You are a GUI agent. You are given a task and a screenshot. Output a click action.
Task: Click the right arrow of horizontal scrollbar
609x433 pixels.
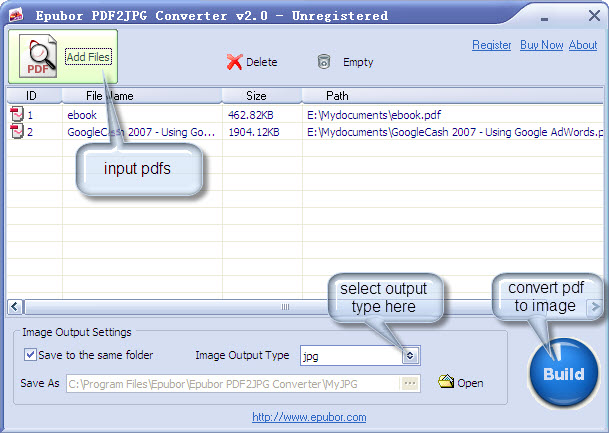click(595, 307)
